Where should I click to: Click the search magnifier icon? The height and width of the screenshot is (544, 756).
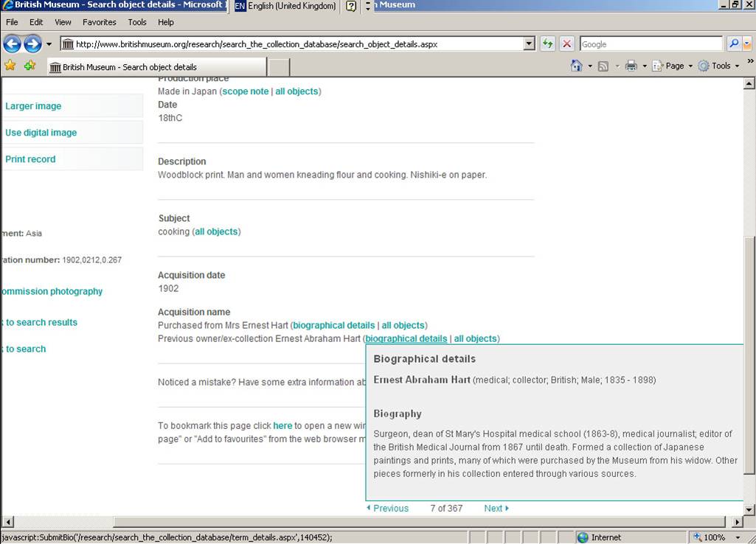(734, 44)
